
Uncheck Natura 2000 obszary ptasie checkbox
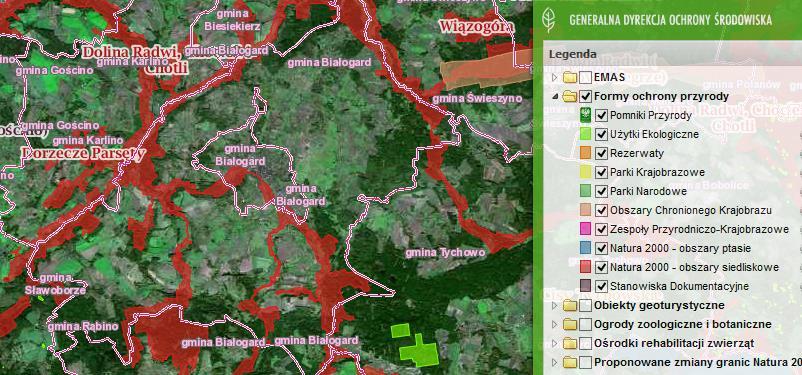[x=602, y=248]
